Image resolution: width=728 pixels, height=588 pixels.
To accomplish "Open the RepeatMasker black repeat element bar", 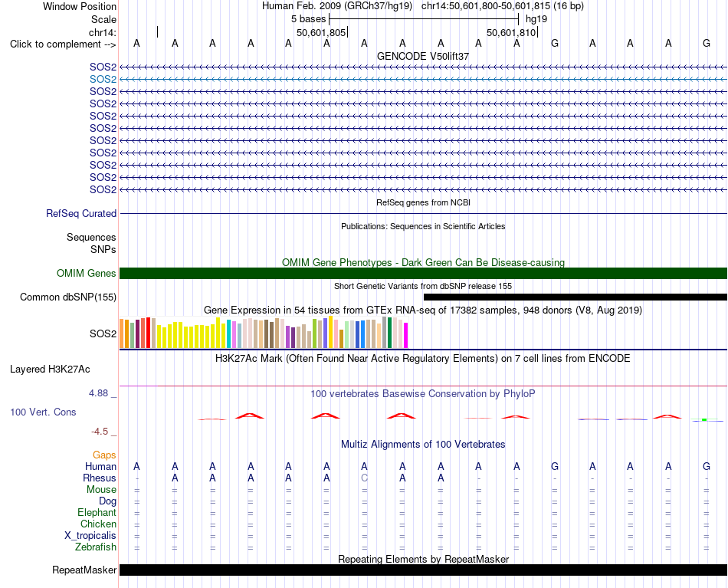I will point(423,570).
